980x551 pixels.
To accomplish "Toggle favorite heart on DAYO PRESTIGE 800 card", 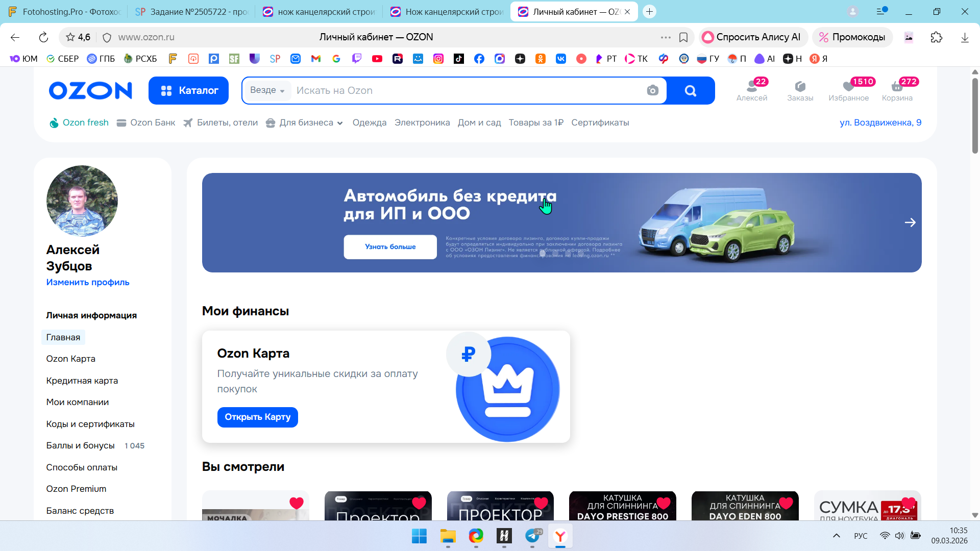I will tap(663, 503).
